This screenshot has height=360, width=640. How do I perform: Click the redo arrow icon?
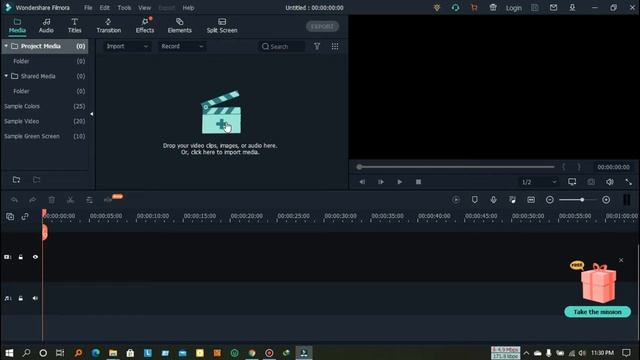pyautogui.click(x=33, y=200)
